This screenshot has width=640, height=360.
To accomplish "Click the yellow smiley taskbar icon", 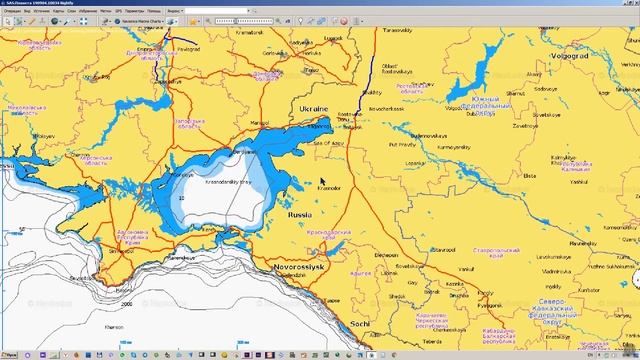I will tap(224, 356).
